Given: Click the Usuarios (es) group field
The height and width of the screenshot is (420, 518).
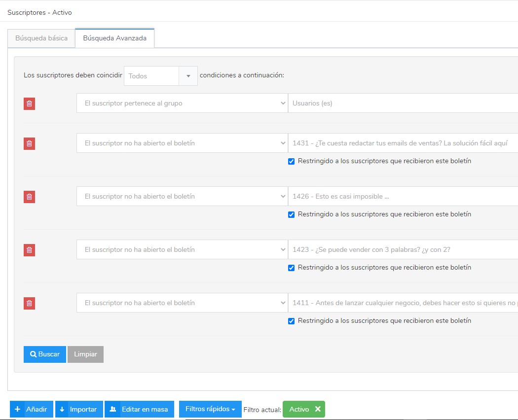Looking at the screenshot, I should point(403,103).
